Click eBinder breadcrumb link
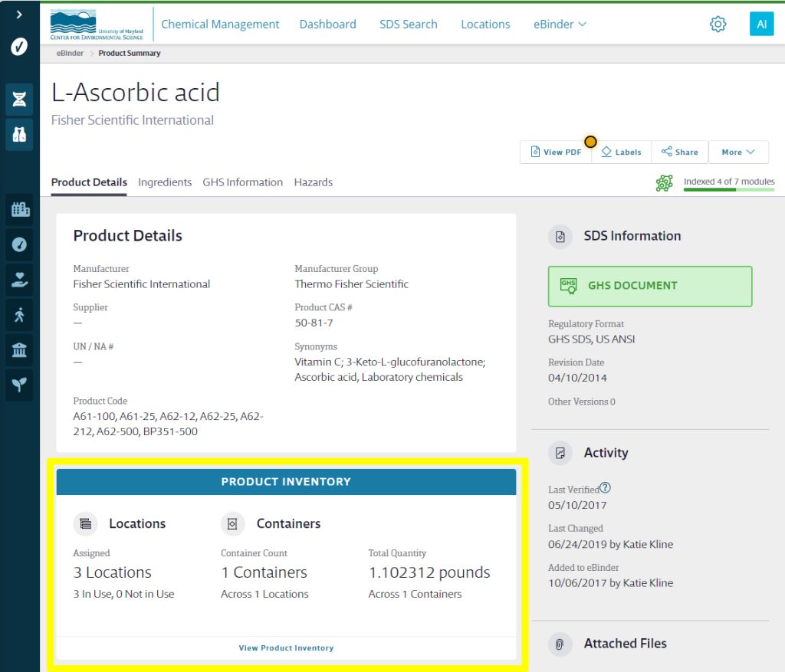The width and height of the screenshot is (785, 672). pos(70,53)
